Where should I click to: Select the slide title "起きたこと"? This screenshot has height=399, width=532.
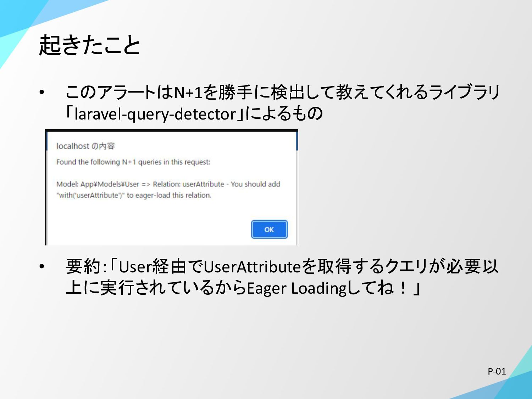(x=89, y=45)
